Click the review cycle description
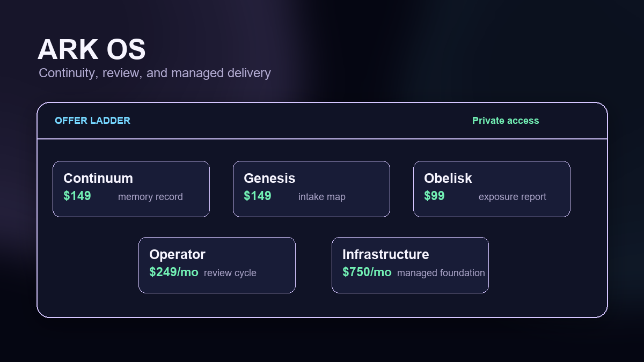The image size is (644, 362). pyautogui.click(x=230, y=273)
